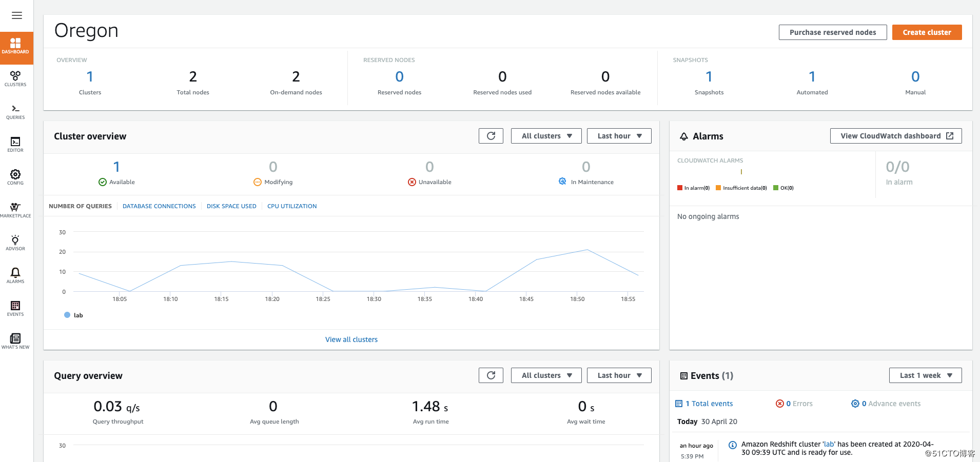The width and height of the screenshot is (980, 462).
Task: Click the Total events list icon
Action: click(x=679, y=404)
